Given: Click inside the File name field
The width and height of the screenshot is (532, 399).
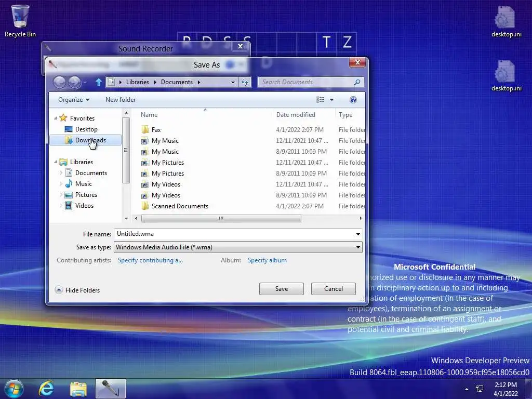Looking at the screenshot, I should [234, 234].
